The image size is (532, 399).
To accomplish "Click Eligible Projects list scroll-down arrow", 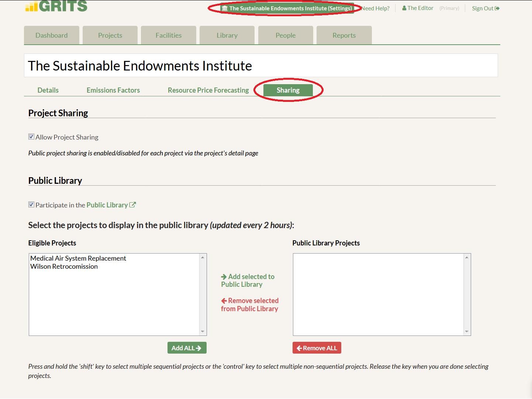I will click(203, 331).
